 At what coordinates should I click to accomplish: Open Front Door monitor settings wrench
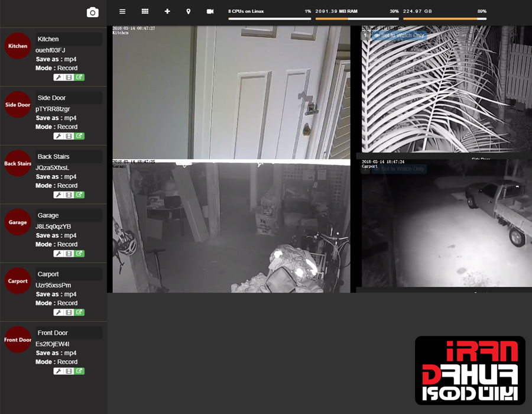(x=59, y=371)
